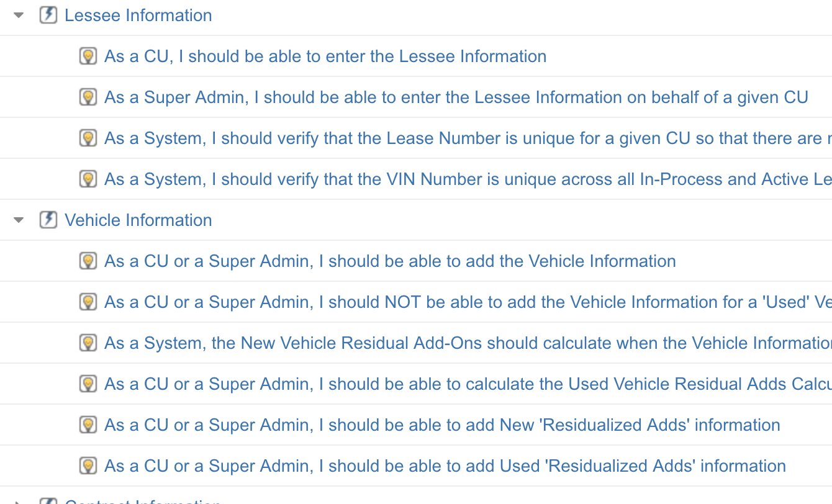Click lightbulb icon for New Vehicle Residual Add-Ons story

88,343
